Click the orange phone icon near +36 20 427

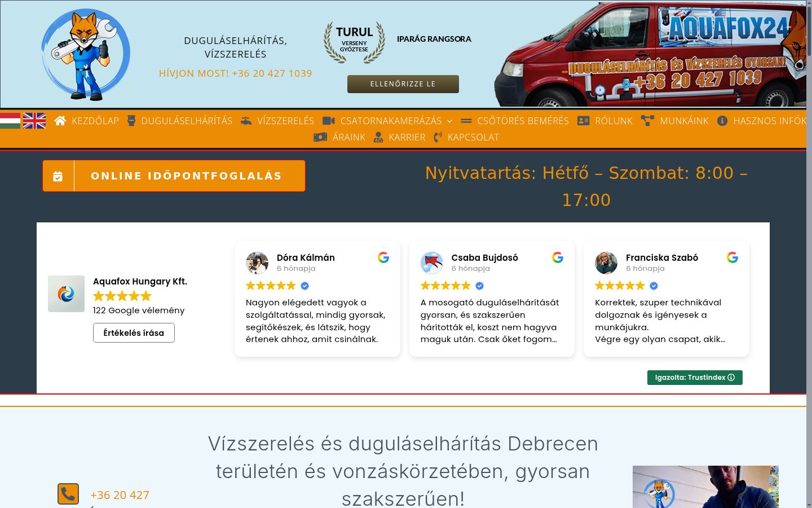[68, 494]
